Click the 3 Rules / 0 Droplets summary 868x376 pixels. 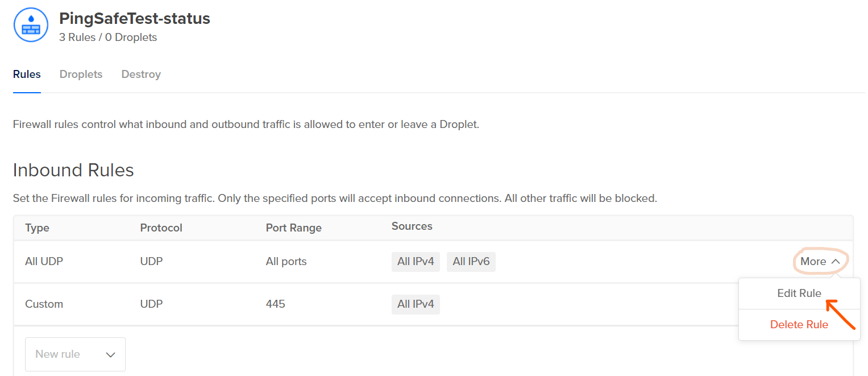click(x=108, y=38)
